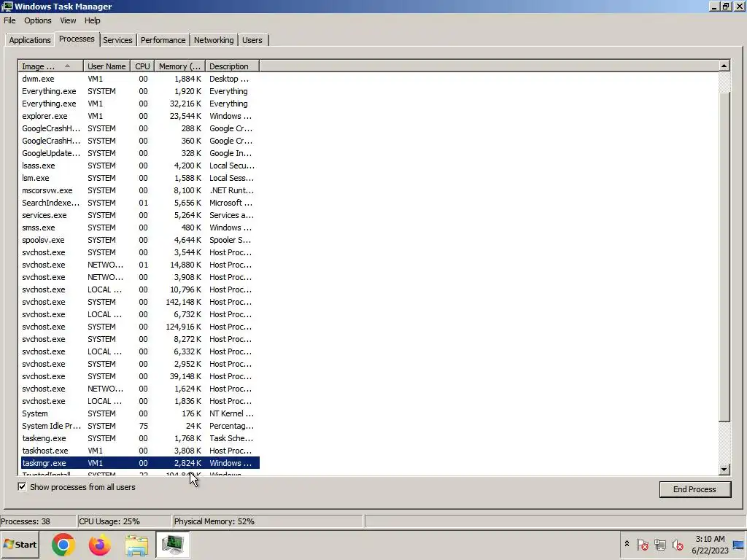Select the mscorsvw.exe process
Screen dimensions: 747x560
[x=140, y=190]
